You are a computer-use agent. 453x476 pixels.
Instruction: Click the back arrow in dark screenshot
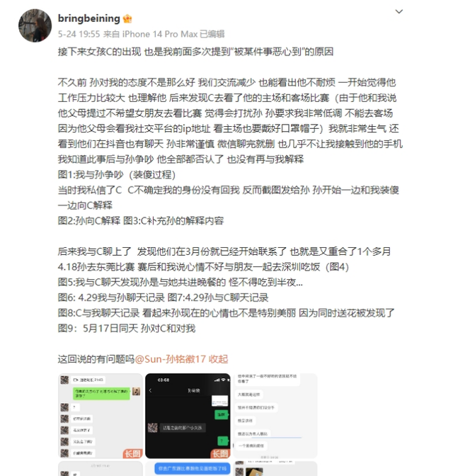150,390
